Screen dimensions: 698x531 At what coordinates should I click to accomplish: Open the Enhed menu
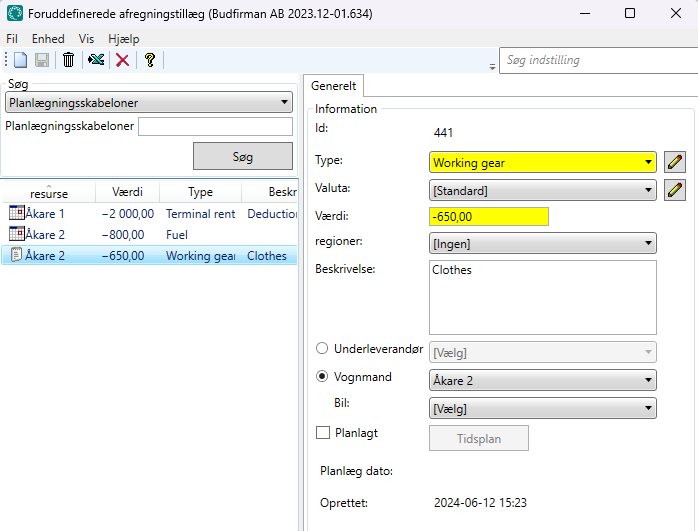[48, 38]
